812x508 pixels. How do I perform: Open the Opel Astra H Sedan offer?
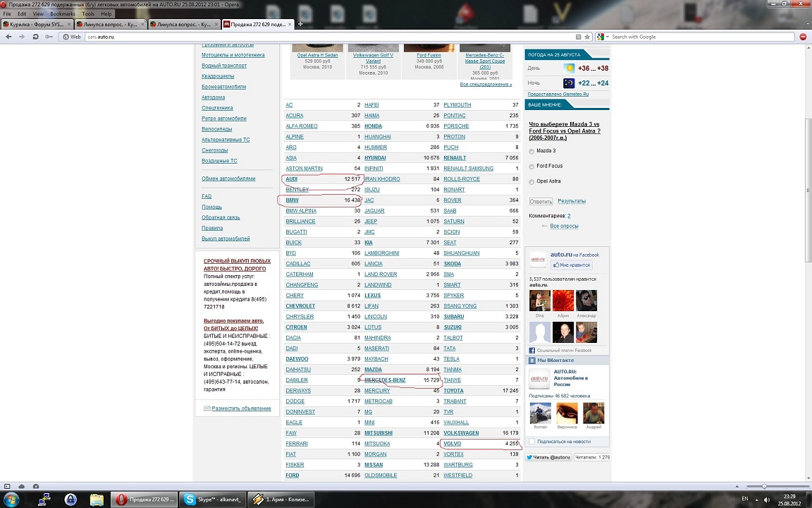pos(317,55)
